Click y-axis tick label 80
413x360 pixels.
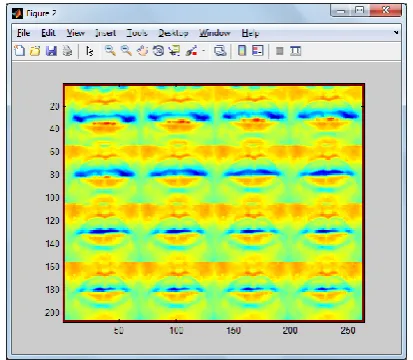[x=55, y=175]
